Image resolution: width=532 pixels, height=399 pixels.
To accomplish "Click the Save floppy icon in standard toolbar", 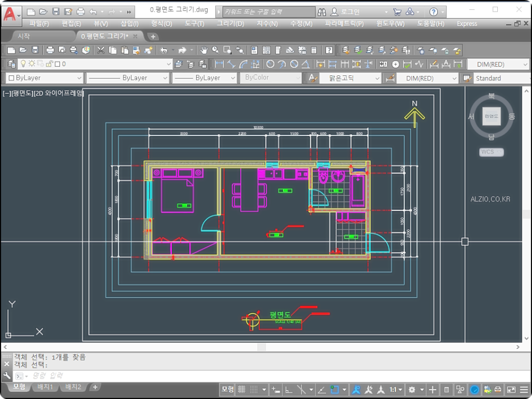I will point(35,50).
